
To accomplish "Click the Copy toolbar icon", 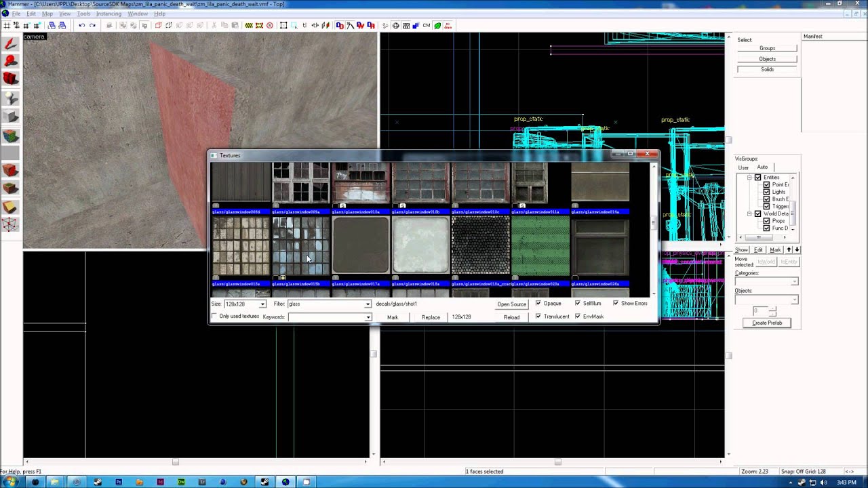I will [x=225, y=26].
